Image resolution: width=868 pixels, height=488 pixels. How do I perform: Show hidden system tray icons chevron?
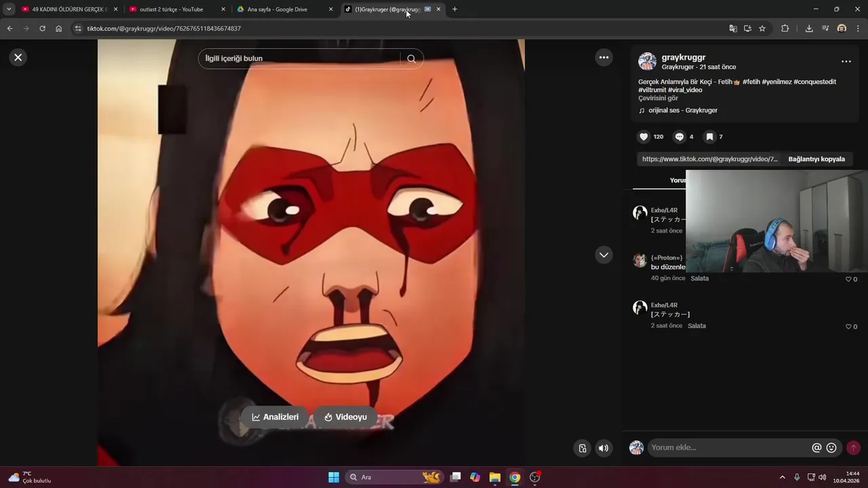click(x=782, y=477)
